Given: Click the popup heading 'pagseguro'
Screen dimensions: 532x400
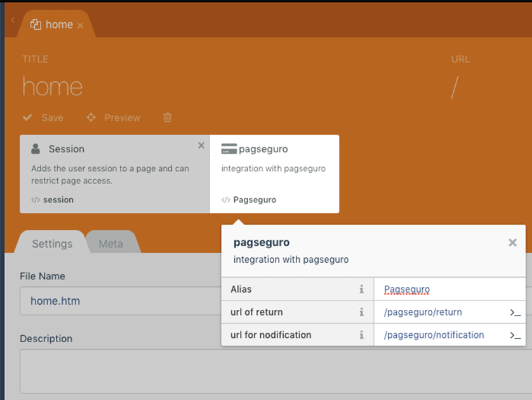Looking at the screenshot, I should click(262, 243).
